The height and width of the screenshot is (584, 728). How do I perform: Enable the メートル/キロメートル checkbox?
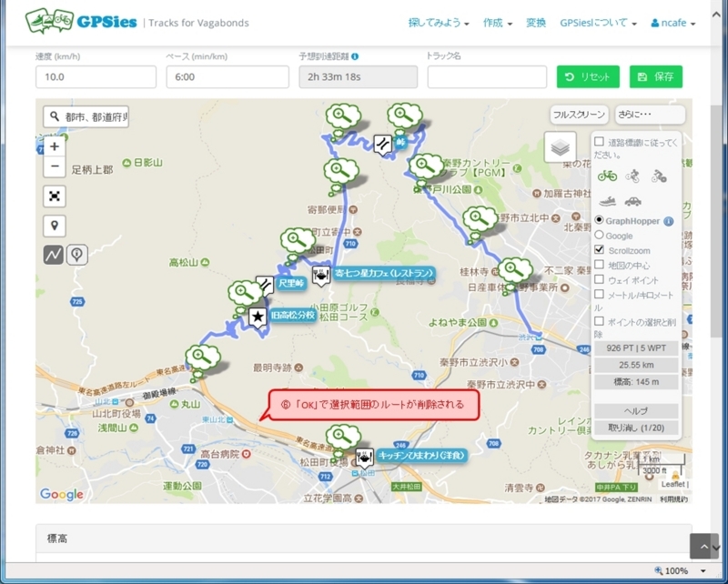600,295
